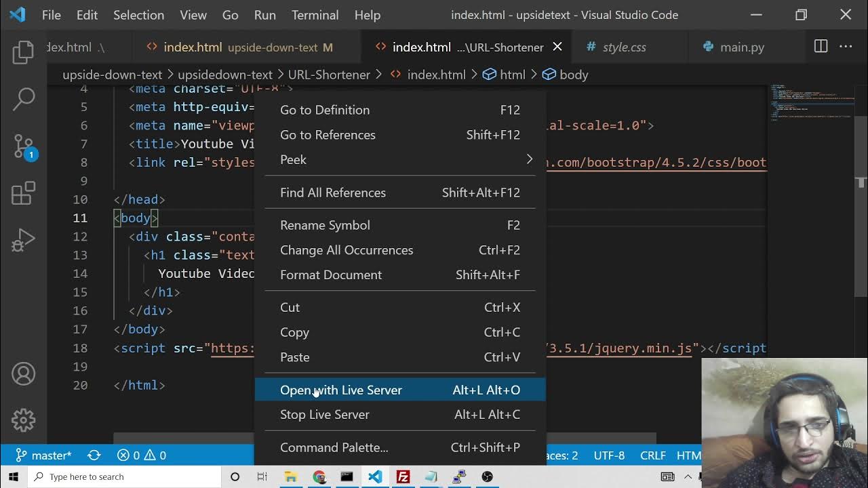Screen dimensions: 868x488
Task: Open the Extensions view icon
Action: (23, 193)
